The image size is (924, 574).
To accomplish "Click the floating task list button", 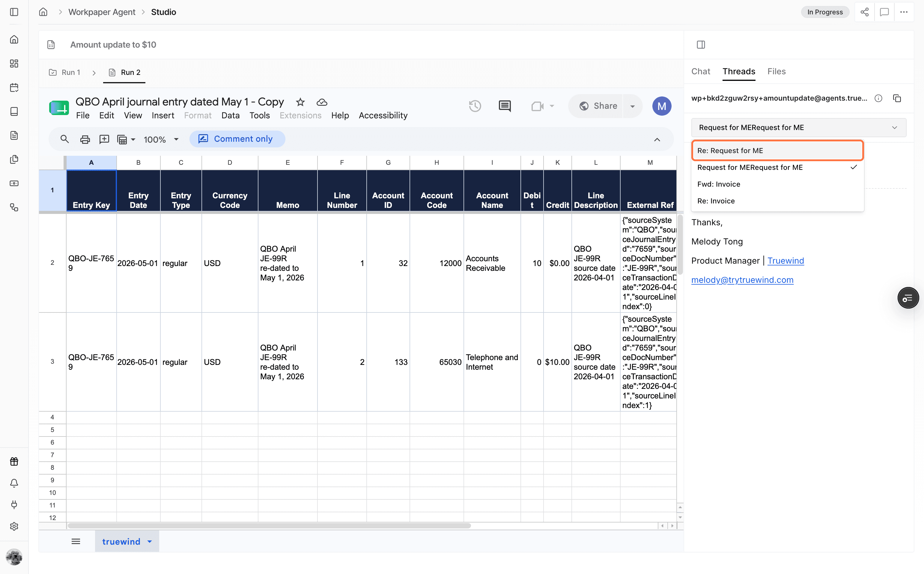I will coord(908,298).
